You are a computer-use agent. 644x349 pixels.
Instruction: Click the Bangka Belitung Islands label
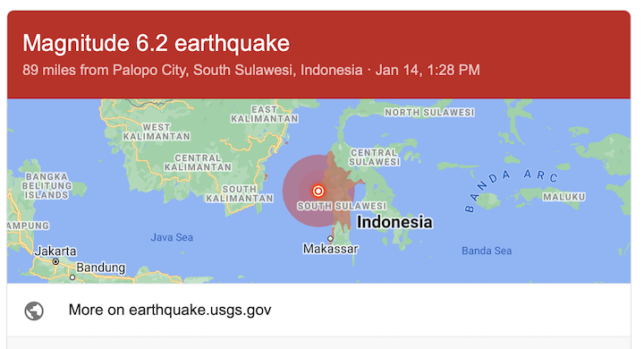(47, 186)
